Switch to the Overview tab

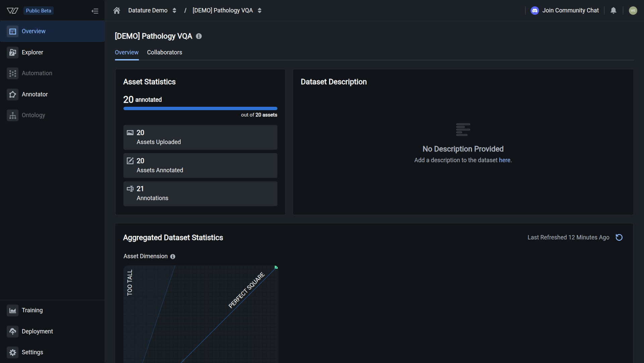point(127,52)
